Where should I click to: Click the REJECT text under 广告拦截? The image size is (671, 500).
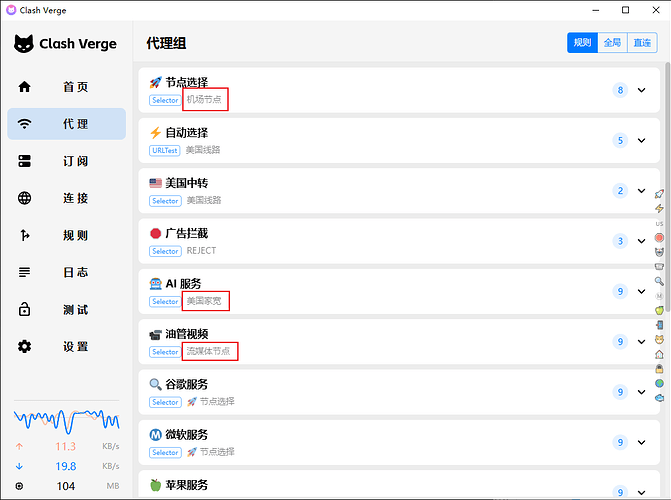201,251
